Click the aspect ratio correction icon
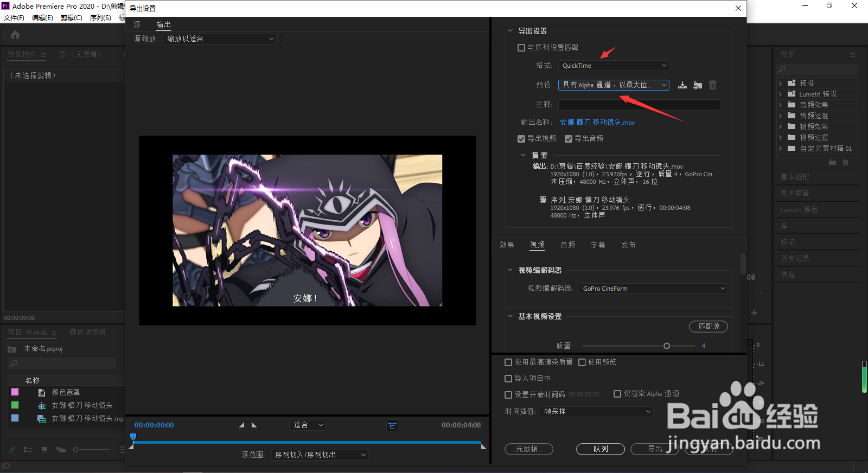Image resolution: width=868 pixels, height=473 pixels. (392, 425)
